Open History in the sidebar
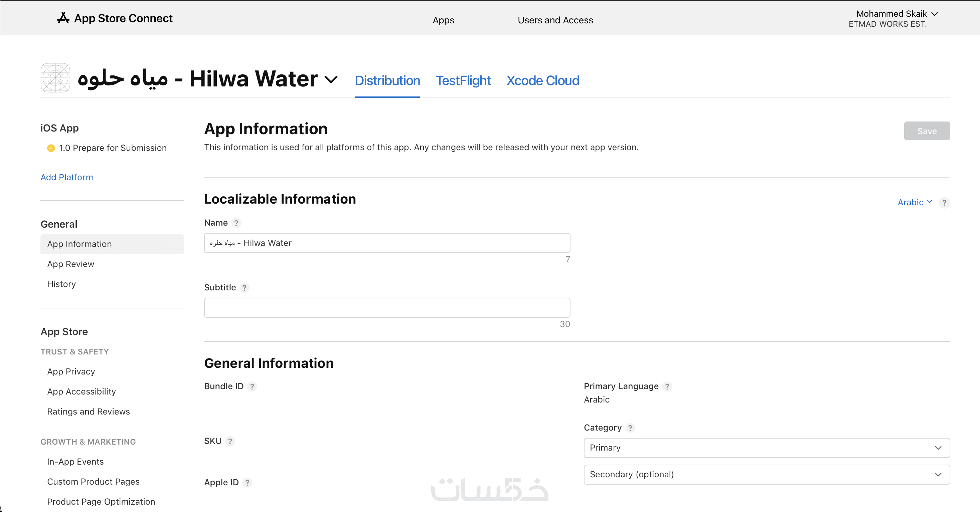 (61, 284)
